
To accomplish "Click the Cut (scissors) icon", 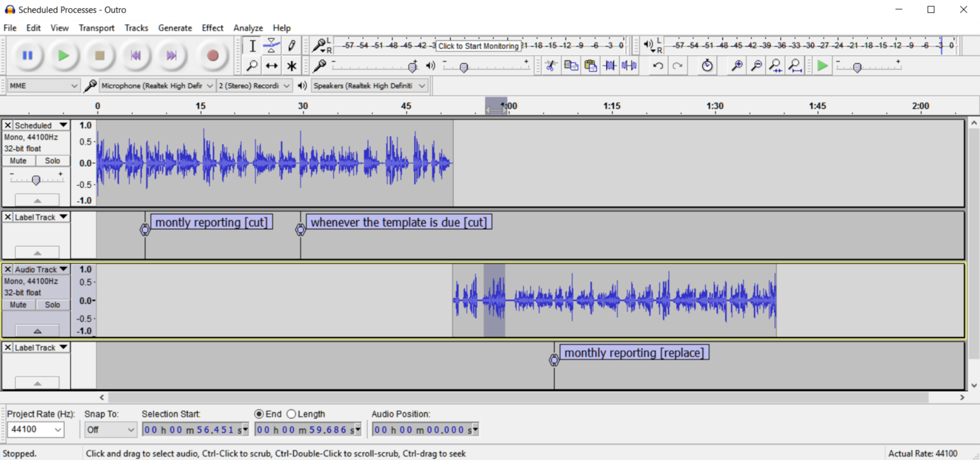I will (x=551, y=66).
